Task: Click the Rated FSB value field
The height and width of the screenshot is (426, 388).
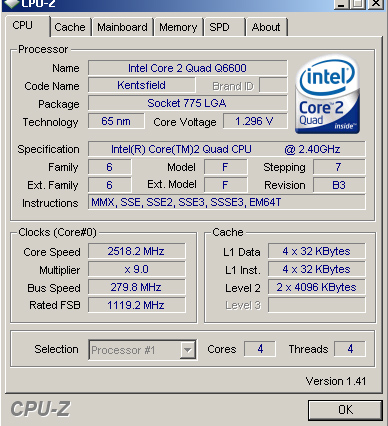Action: click(137, 305)
